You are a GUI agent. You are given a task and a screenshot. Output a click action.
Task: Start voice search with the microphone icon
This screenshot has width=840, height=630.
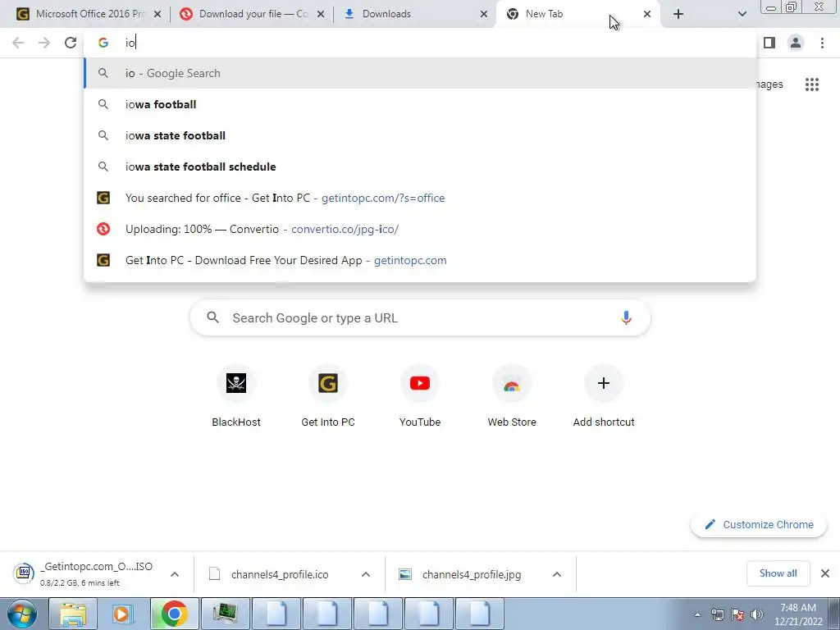pos(626,317)
